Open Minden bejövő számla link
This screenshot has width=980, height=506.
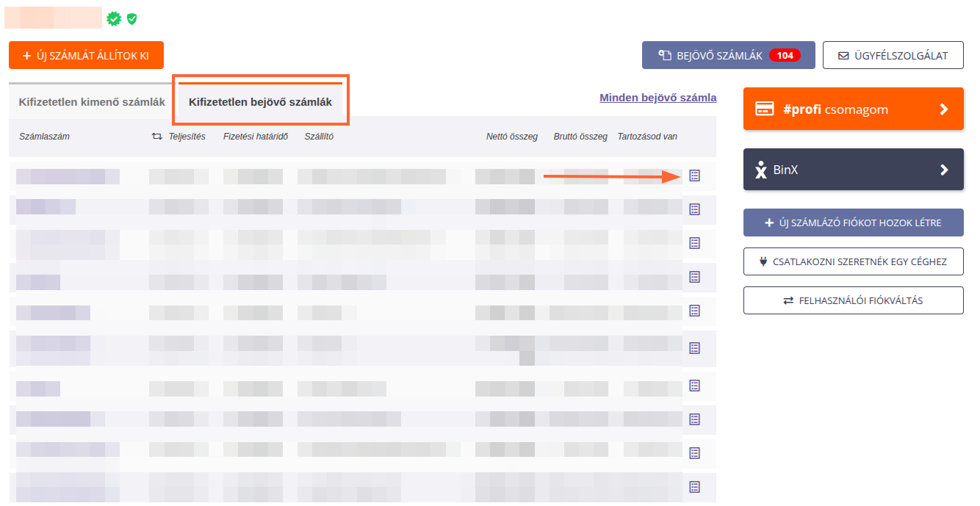(x=657, y=98)
